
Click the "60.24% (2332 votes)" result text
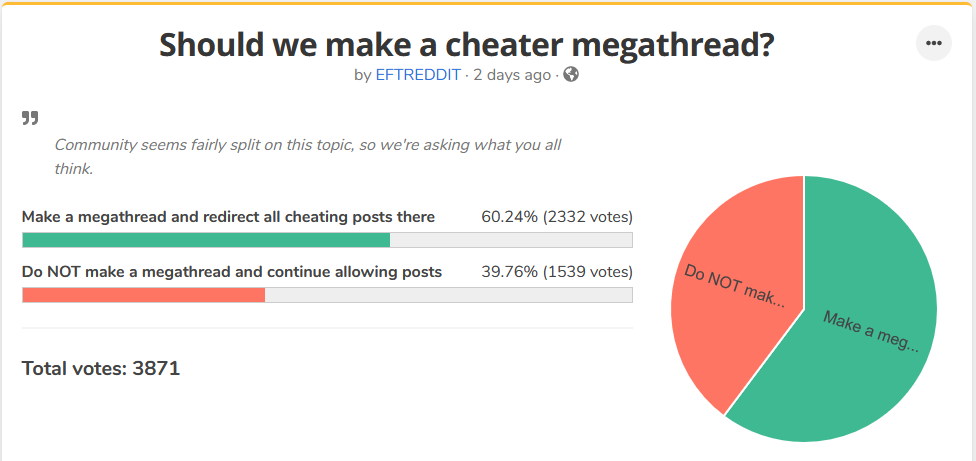[x=556, y=217]
